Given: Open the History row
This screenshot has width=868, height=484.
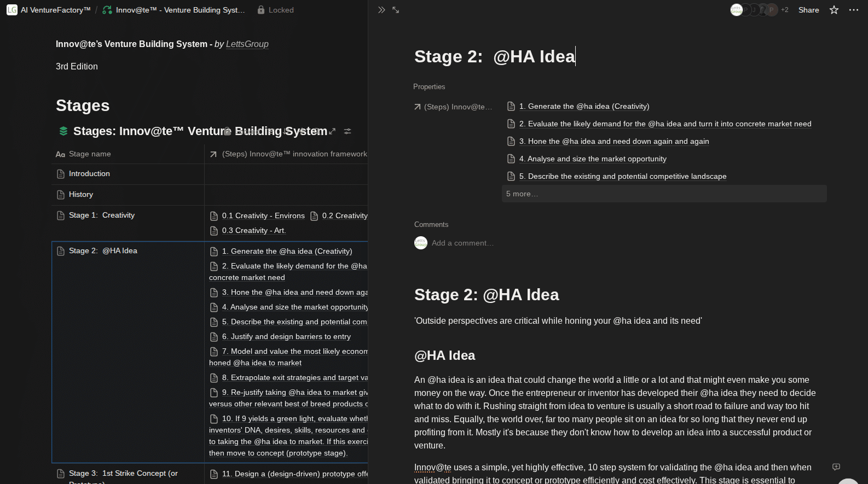Looking at the screenshot, I should coord(81,195).
